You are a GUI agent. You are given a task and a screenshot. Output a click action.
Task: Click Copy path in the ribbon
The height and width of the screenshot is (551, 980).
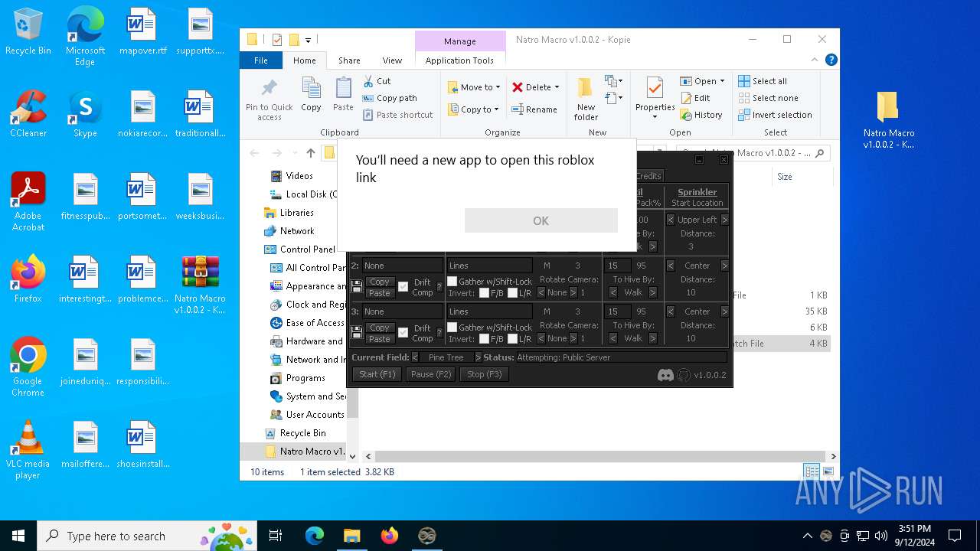pyautogui.click(x=390, y=98)
